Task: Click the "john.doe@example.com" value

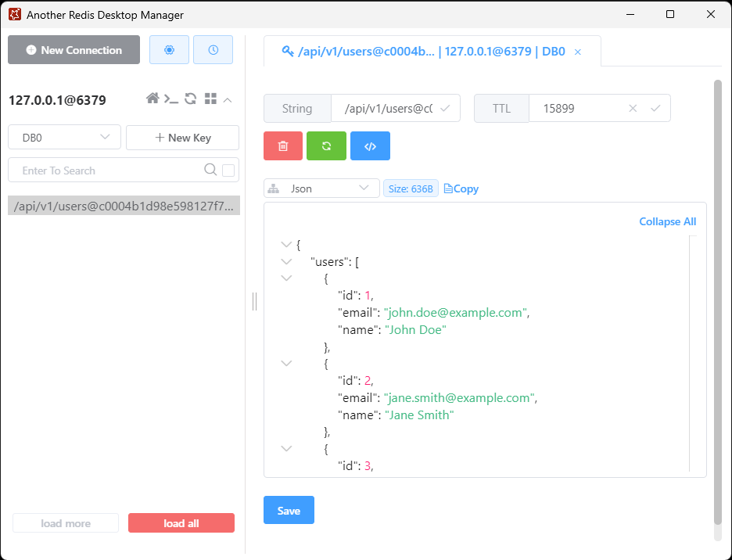Action: [456, 313]
